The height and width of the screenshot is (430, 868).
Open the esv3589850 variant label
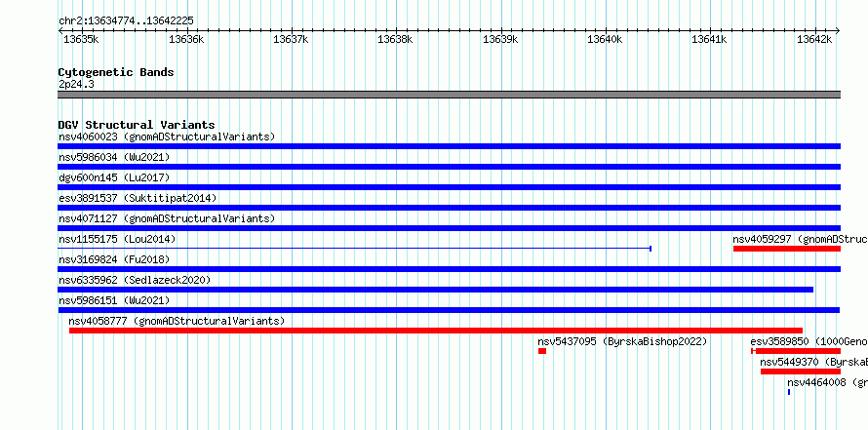pyautogui.click(x=809, y=341)
